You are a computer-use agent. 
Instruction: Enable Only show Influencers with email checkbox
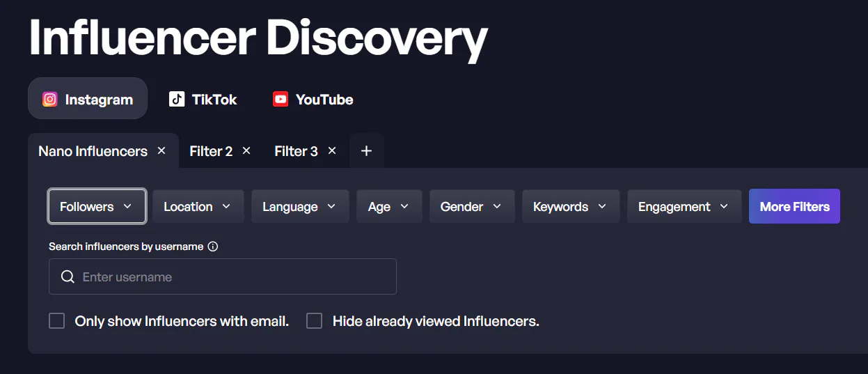(56, 320)
